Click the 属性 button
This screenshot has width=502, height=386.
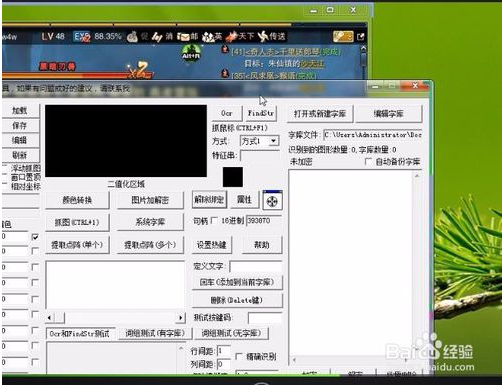(x=244, y=200)
